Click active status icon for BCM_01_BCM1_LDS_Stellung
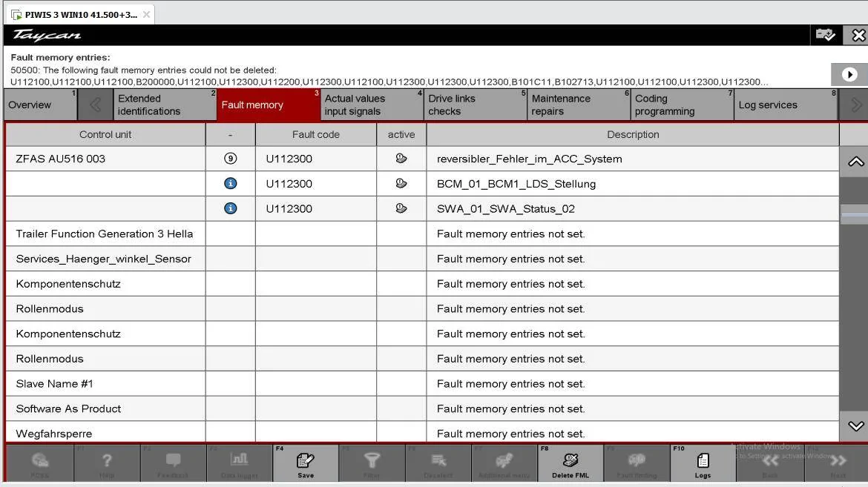 (401, 183)
